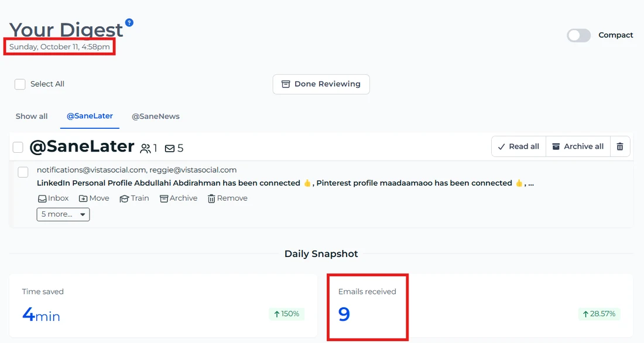Click Train on the vistasocial email
Image resolution: width=644 pixels, height=343 pixels.
[134, 198]
